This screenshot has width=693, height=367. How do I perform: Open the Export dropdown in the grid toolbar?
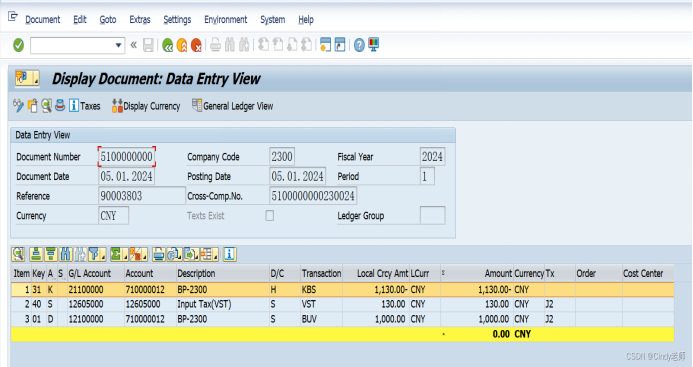pos(191,254)
